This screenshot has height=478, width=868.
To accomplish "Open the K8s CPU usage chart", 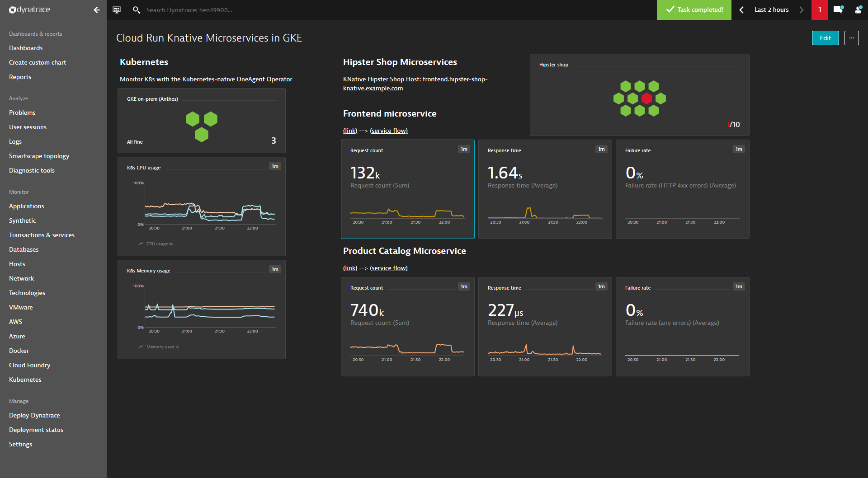I will (202, 206).
